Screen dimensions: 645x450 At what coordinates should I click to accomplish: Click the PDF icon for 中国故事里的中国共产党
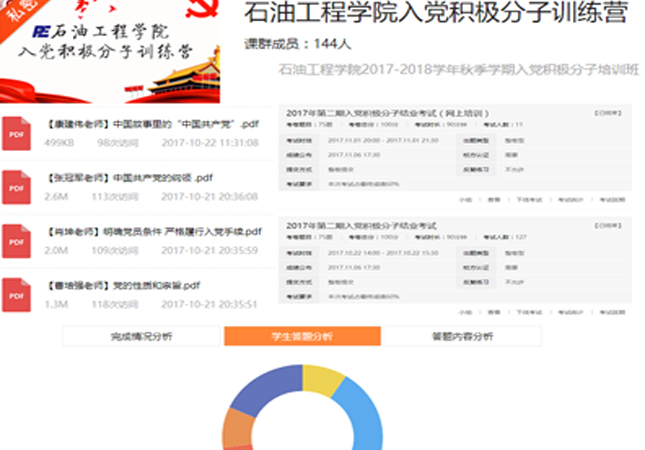pos(17,133)
